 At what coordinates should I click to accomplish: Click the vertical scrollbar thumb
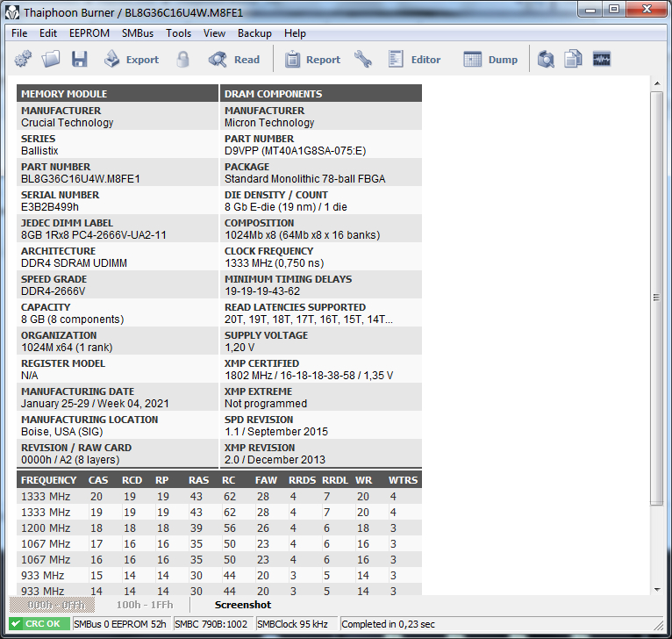coord(656,298)
